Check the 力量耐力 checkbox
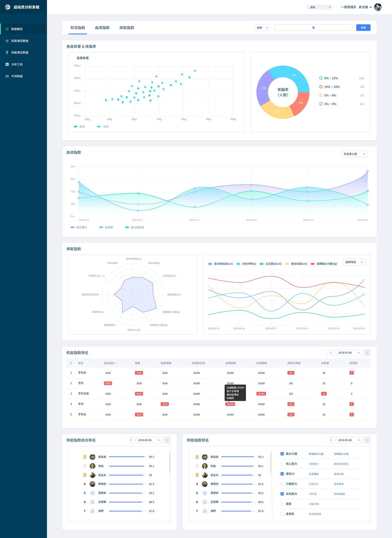Screen dimensions: 392x538 click(x=282, y=484)
